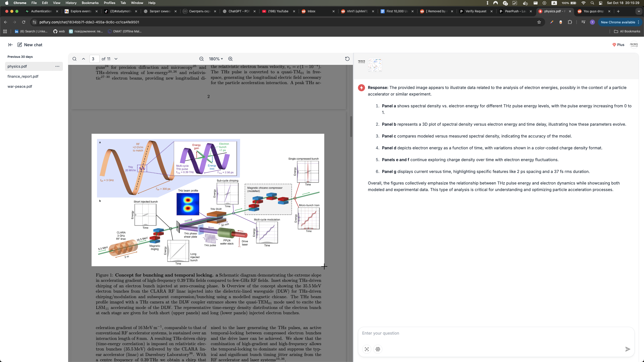644x362 pixels.
Task: Reset the PDF view with the rotate arrow
Action: 347,59
